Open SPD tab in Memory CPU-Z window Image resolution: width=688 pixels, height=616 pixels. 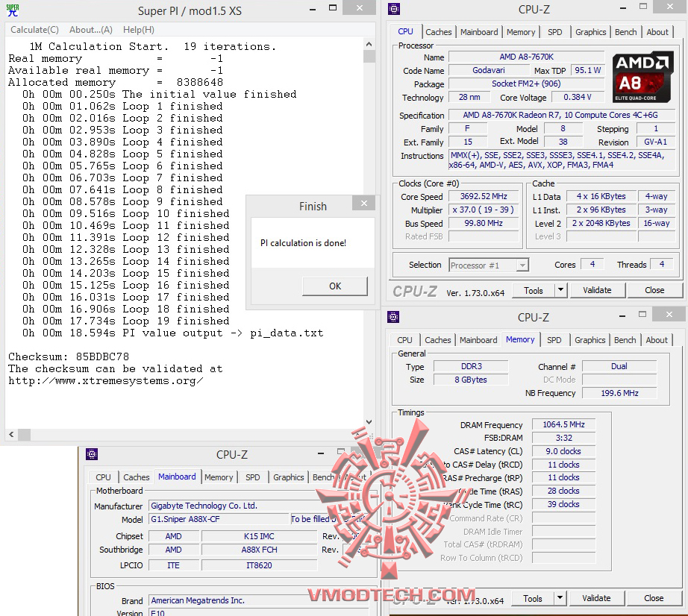point(554,340)
